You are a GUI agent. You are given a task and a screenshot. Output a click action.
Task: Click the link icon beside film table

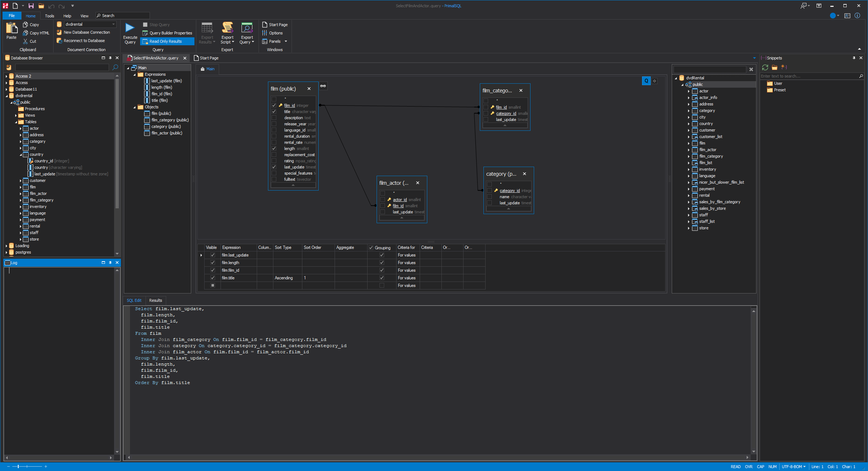coord(323,86)
